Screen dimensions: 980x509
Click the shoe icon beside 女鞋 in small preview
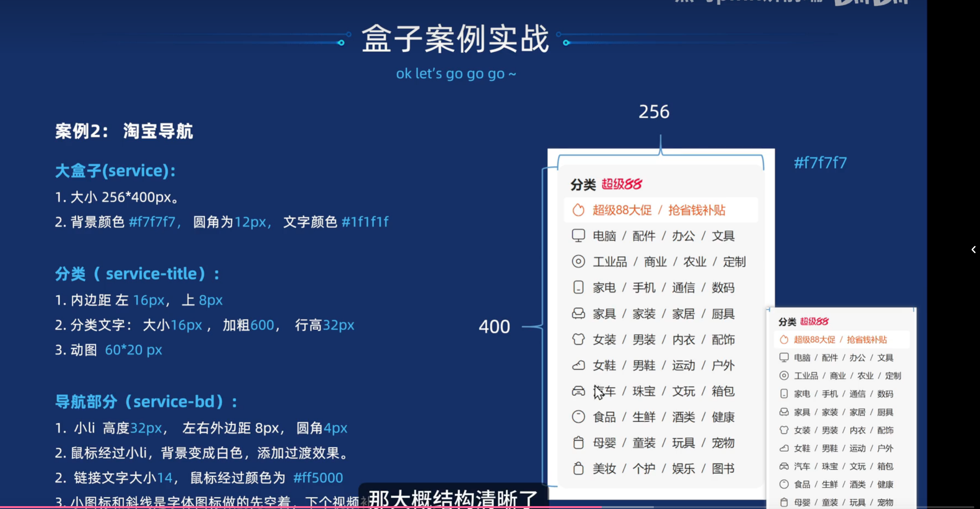pos(784,448)
